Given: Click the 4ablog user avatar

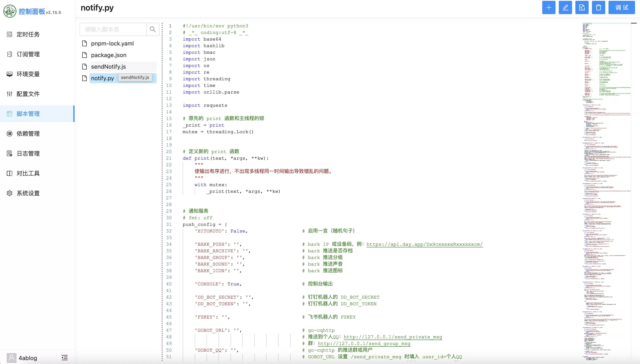Looking at the screenshot, I should (x=12, y=358).
